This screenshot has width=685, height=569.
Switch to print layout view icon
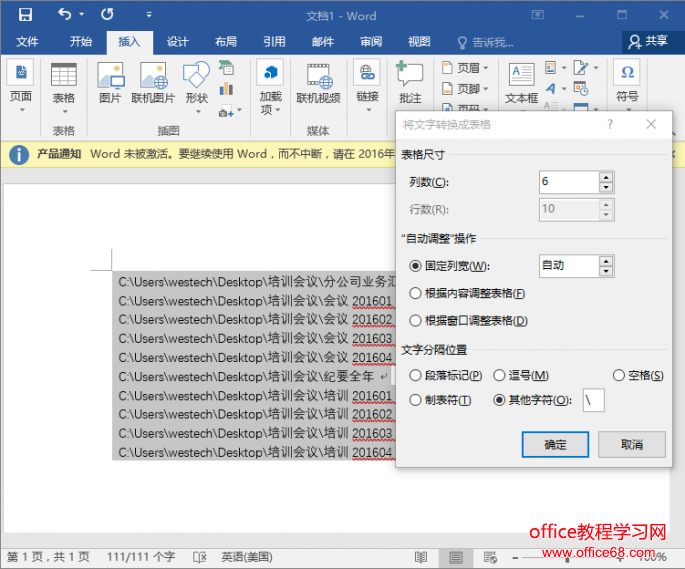coord(456,557)
